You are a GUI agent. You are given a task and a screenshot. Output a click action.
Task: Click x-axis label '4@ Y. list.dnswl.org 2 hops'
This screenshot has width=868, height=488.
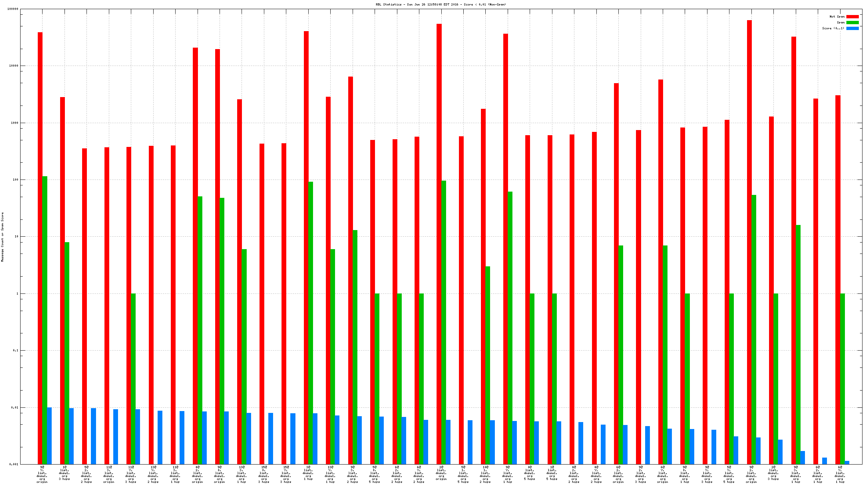pyautogui.click(x=596, y=474)
